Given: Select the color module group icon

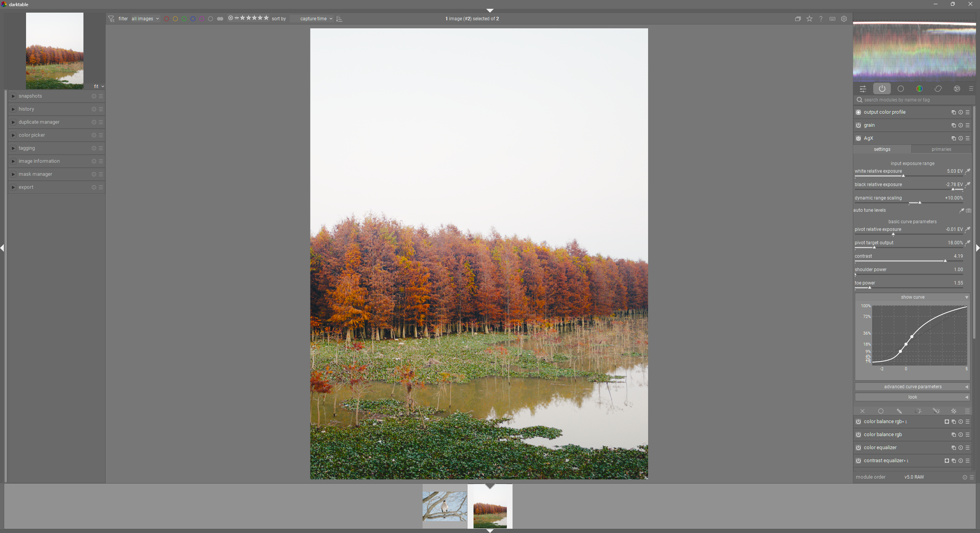Looking at the screenshot, I should point(920,89).
